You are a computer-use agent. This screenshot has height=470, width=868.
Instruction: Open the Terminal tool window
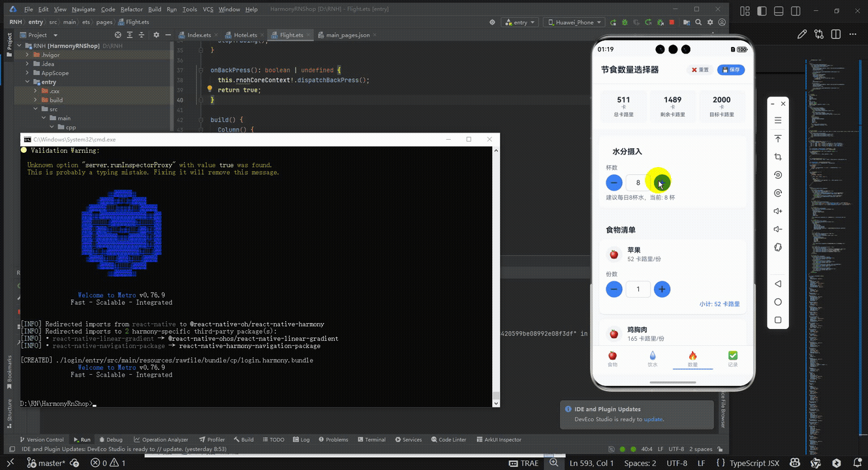click(371, 439)
